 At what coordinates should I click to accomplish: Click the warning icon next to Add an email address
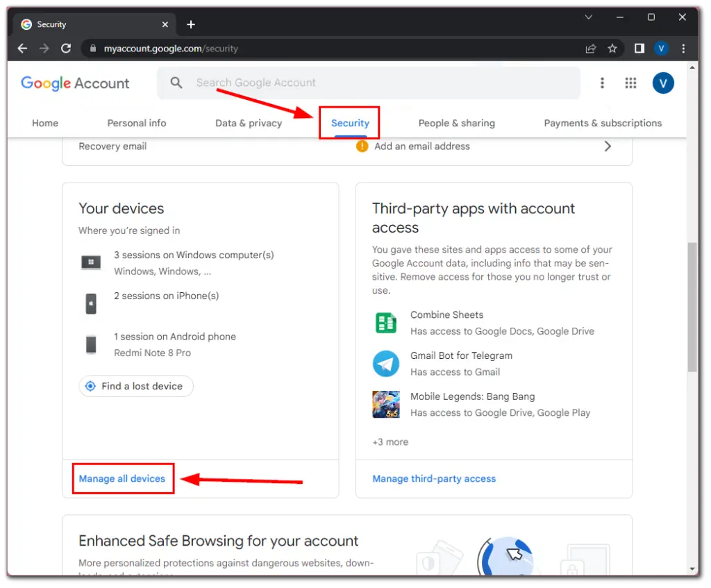tap(361, 146)
